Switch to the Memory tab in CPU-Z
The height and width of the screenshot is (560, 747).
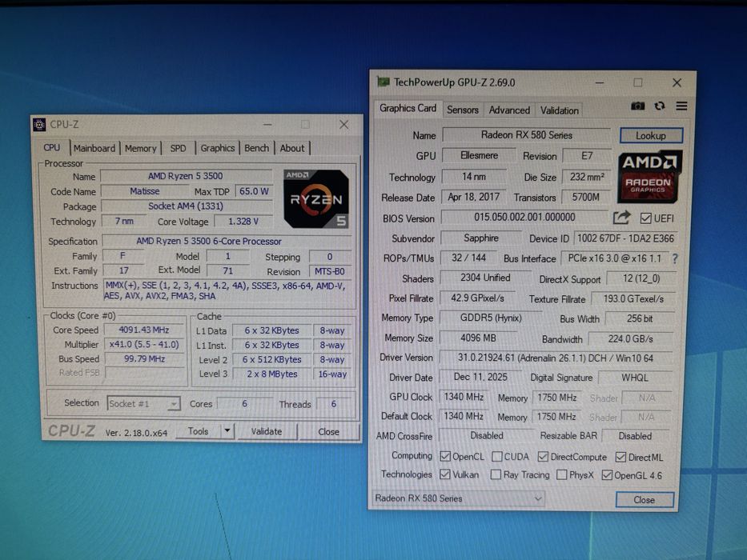(x=141, y=149)
